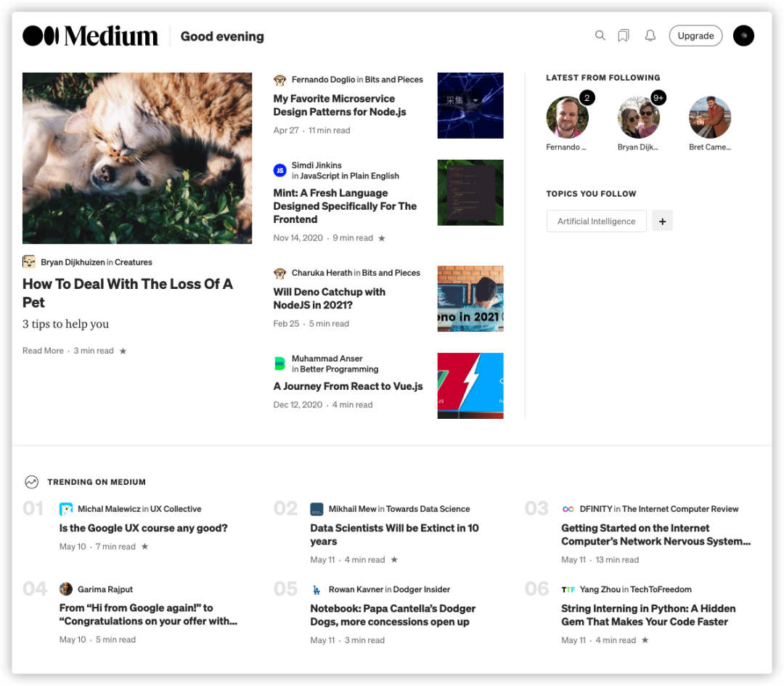Click Towards Data Science publication icon
The width and height of the screenshot is (784, 686).
point(317,509)
